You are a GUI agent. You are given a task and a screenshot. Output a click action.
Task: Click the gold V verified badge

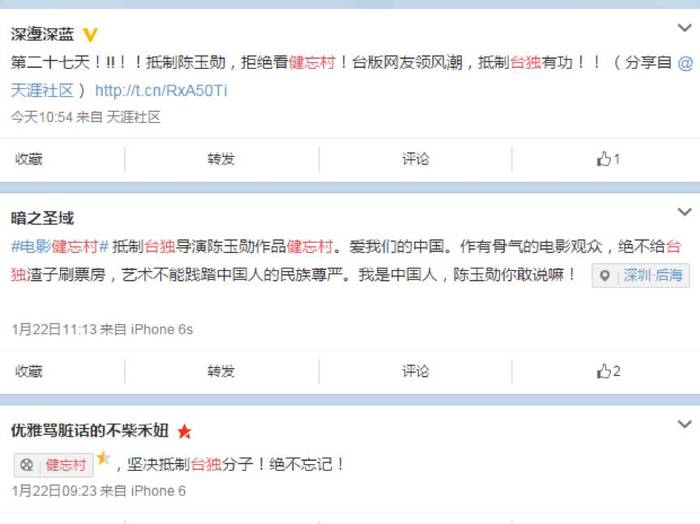[90, 34]
